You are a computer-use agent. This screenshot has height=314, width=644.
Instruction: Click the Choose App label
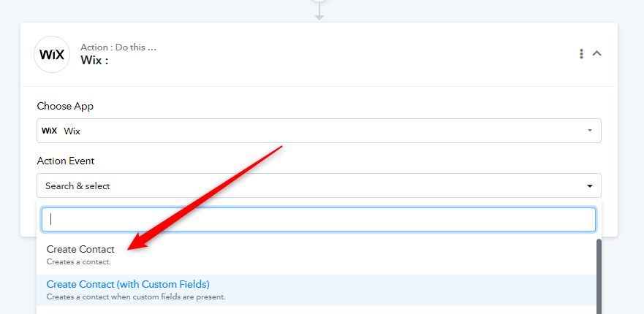[65, 107]
